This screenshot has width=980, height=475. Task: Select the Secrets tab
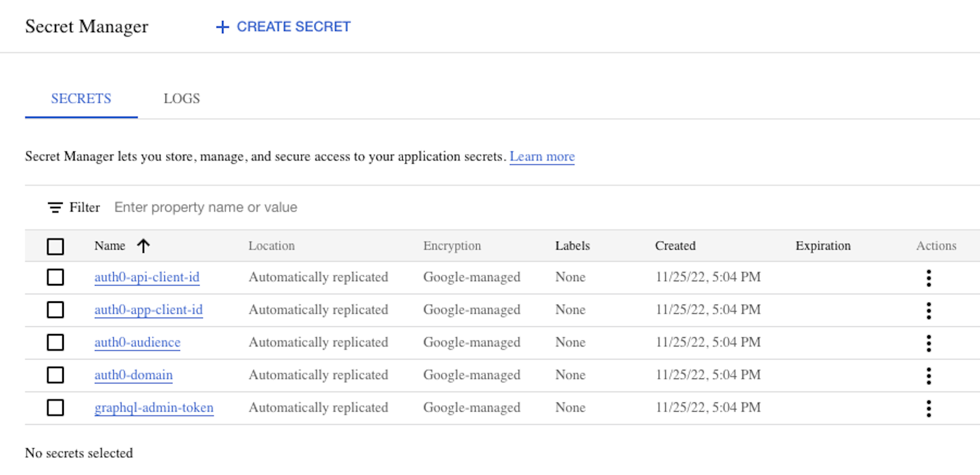pos(81,99)
